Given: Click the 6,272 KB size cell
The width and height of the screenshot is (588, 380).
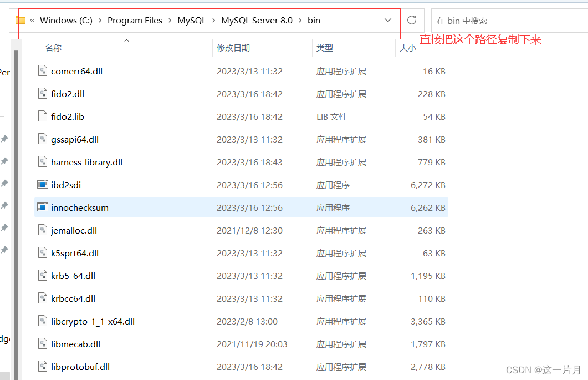Looking at the screenshot, I should [428, 185].
